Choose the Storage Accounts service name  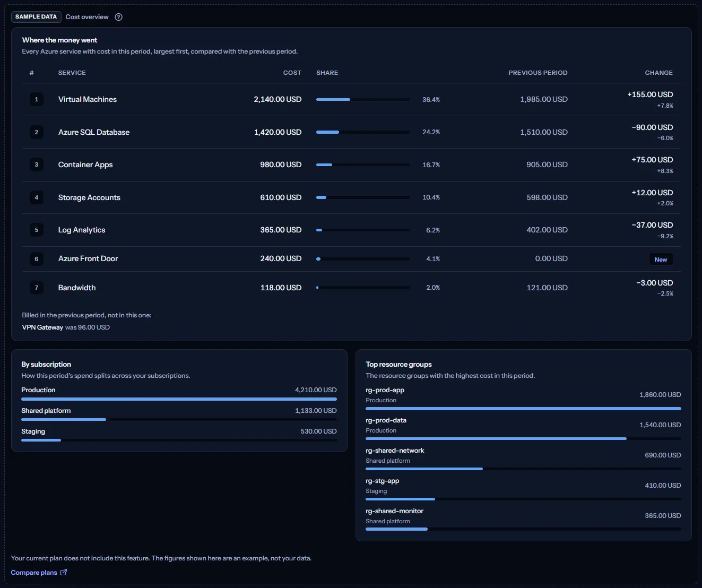[89, 197]
